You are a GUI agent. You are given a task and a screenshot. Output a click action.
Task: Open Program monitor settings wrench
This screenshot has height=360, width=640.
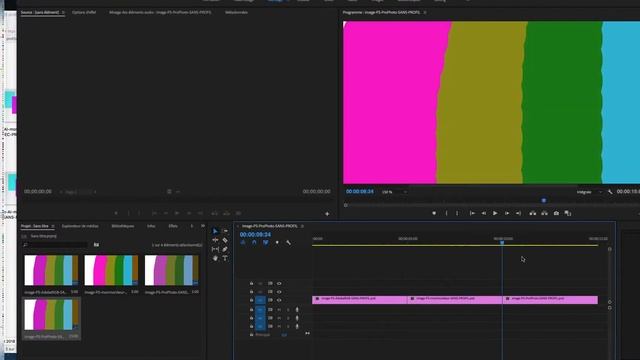(610, 191)
